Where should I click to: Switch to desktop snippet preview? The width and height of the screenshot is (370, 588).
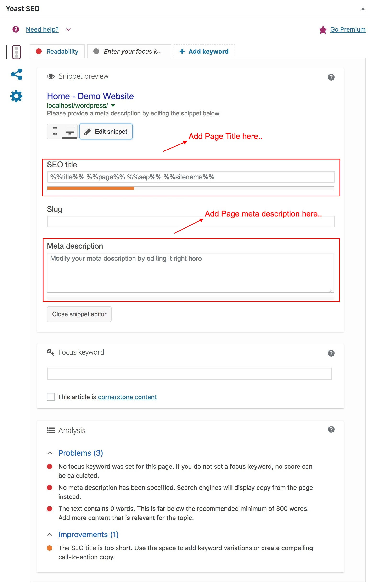70,131
